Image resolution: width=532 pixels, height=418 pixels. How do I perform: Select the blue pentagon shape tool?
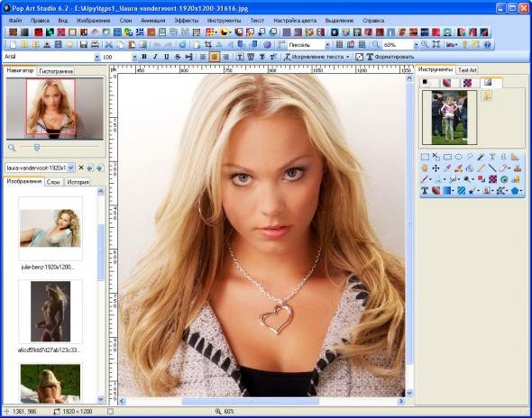coord(515,190)
